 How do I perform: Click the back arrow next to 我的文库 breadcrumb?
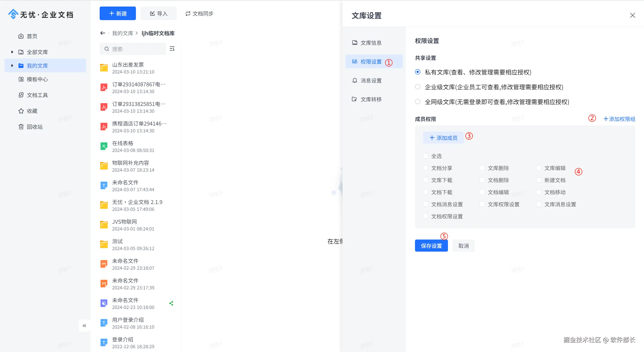pos(102,33)
